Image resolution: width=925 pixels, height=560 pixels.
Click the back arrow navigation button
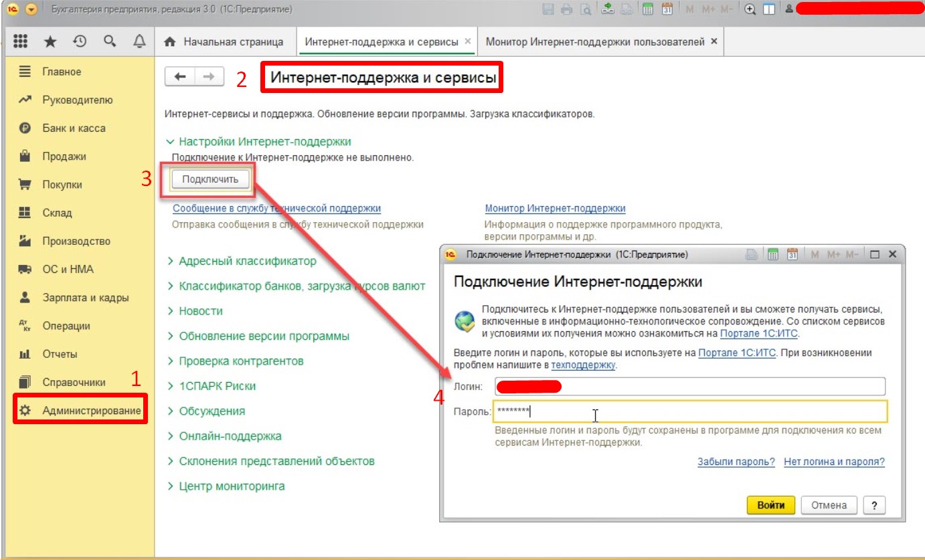179,77
